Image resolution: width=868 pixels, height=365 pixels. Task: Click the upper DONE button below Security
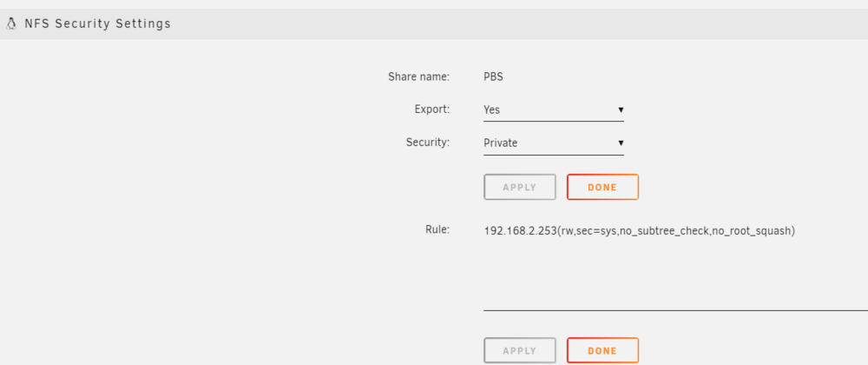(602, 187)
